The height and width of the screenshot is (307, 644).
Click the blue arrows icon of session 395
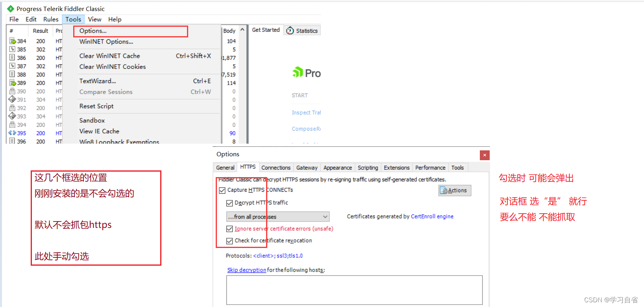click(x=12, y=133)
